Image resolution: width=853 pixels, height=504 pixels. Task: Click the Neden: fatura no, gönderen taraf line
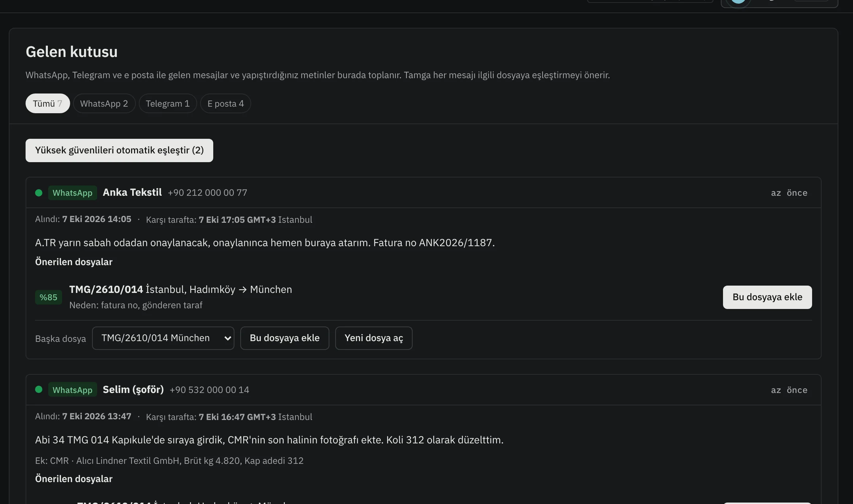pyautogui.click(x=135, y=305)
